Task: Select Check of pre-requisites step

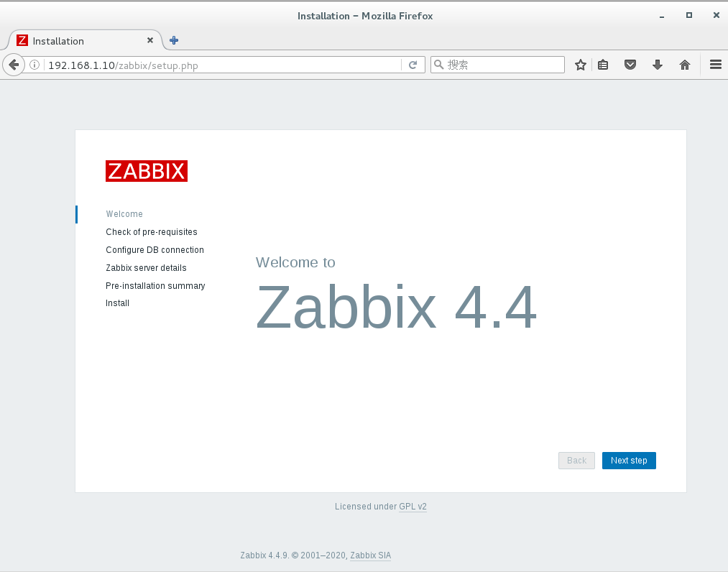Action: pyautogui.click(x=152, y=232)
